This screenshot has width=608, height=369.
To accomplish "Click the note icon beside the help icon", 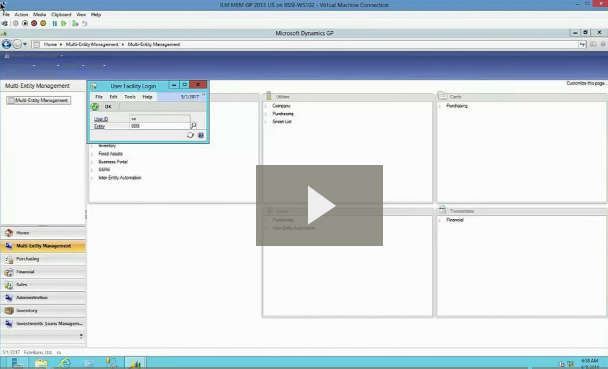I will 190,135.
